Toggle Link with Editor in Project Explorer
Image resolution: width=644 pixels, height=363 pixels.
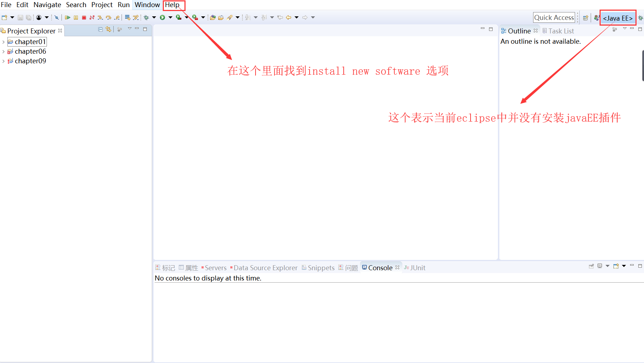point(108,30)
